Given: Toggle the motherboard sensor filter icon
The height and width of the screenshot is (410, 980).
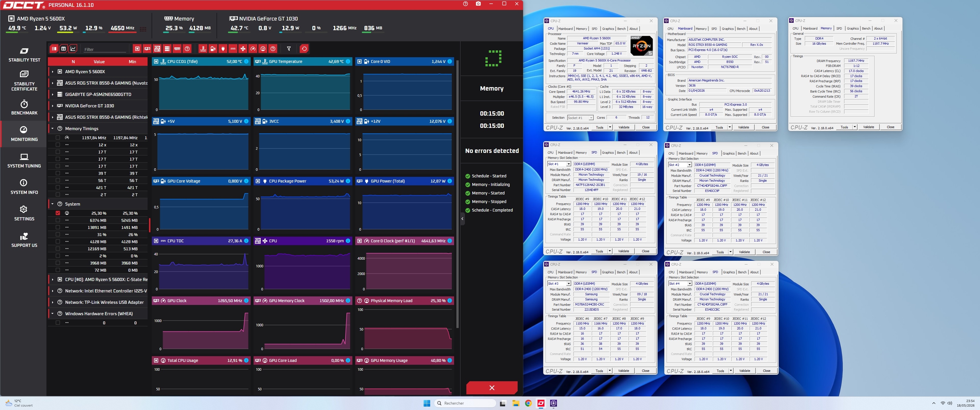Looking at the screenshot, I should pyautogui.click(x=157, y=49).
